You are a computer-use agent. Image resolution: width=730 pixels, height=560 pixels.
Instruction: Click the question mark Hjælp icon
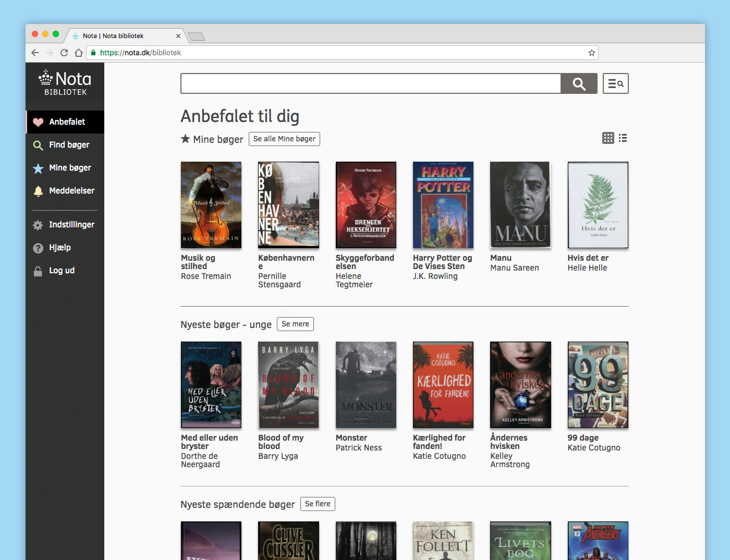[38, 248]
